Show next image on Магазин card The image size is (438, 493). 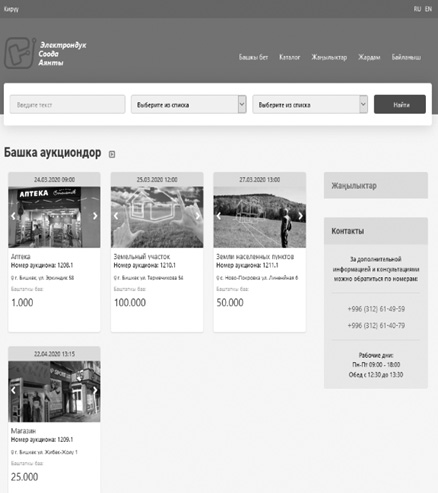tap(95, 390)
